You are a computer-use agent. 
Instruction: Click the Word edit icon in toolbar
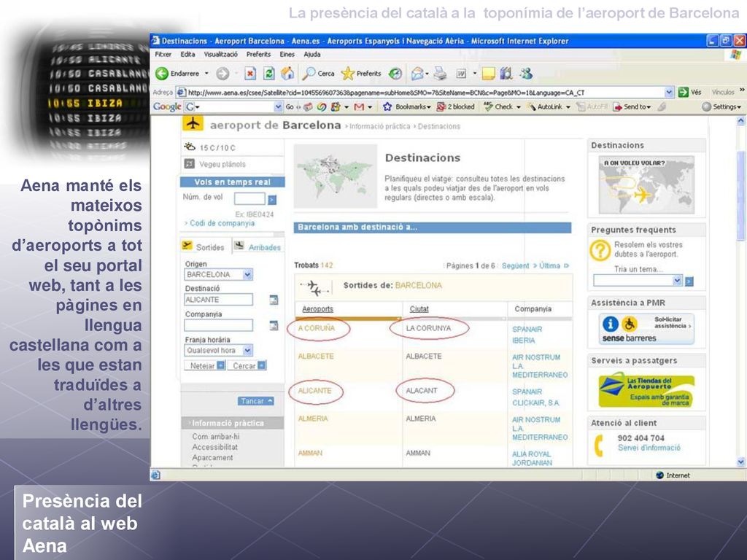click(x=461, y=74)
